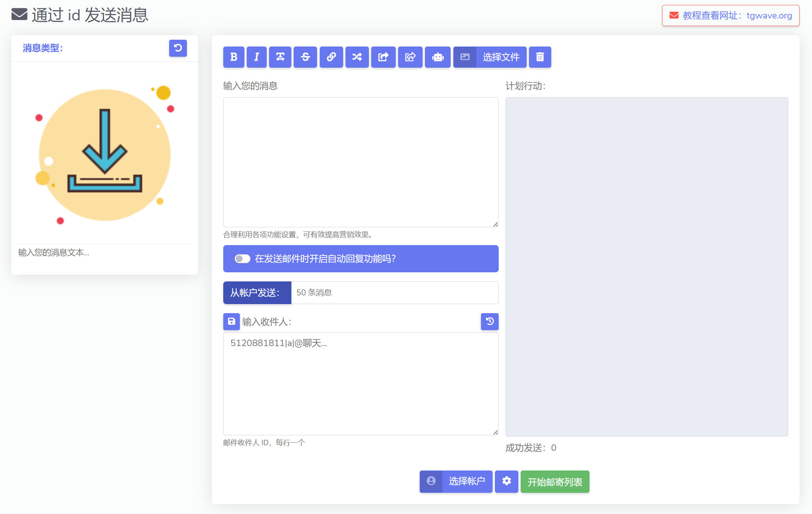Insert a hyperlink with the link icon
The height and width of the screenshot is (514, 812).
(331, 57)
